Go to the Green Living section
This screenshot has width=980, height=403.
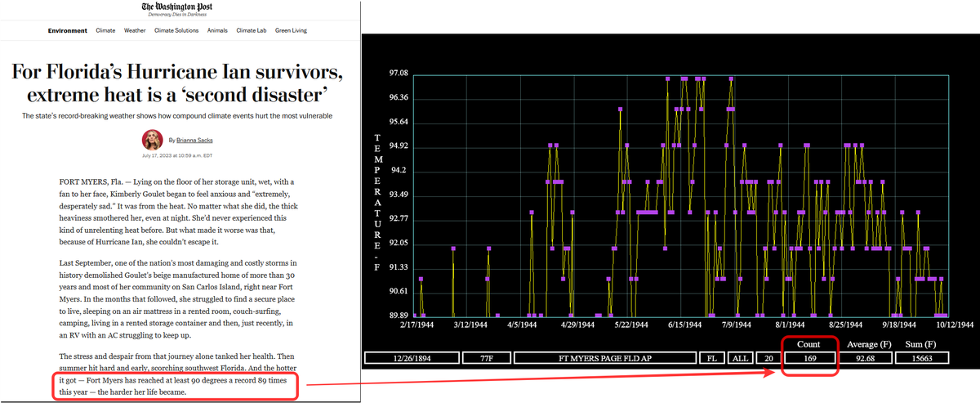[292, 30]
